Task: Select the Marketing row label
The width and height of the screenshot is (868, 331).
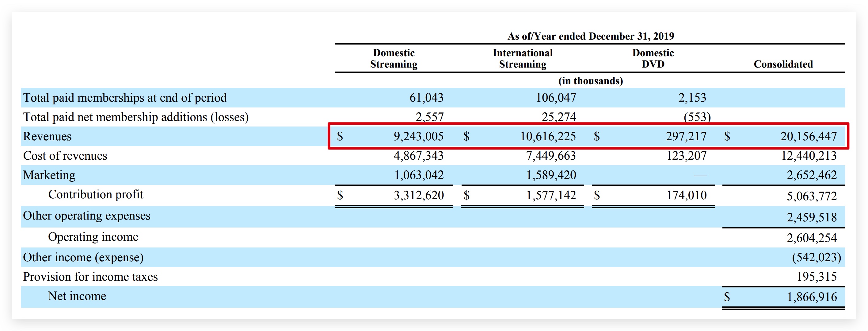Action: coord(49,175)
